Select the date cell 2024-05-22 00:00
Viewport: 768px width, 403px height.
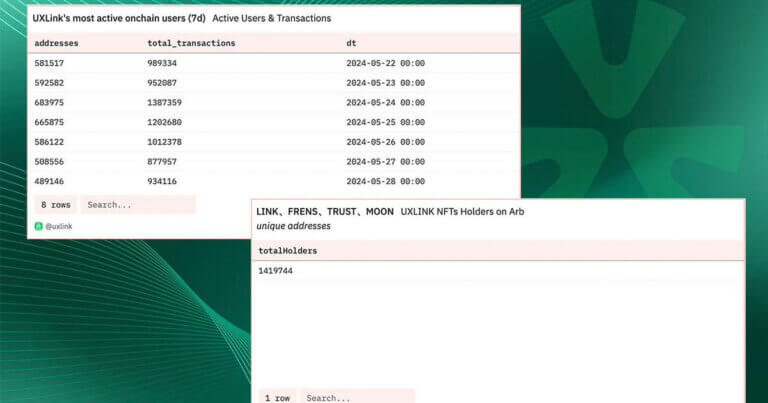(385, 63)
